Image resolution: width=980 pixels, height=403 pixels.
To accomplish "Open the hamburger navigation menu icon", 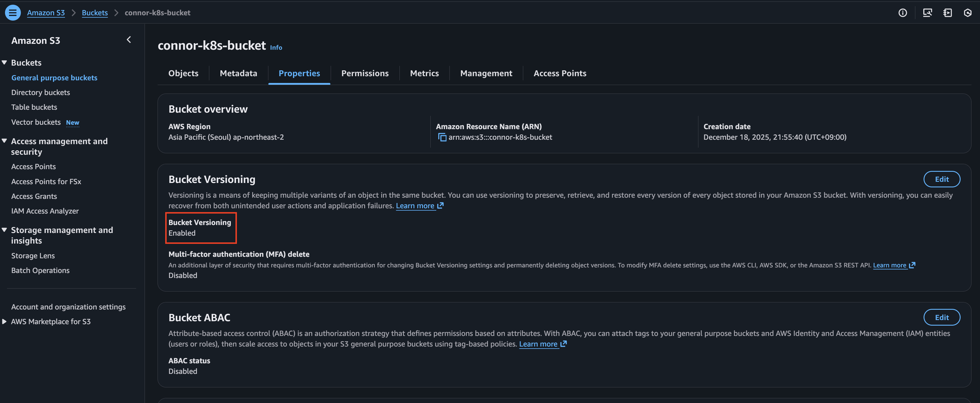I will click(13, 13).
